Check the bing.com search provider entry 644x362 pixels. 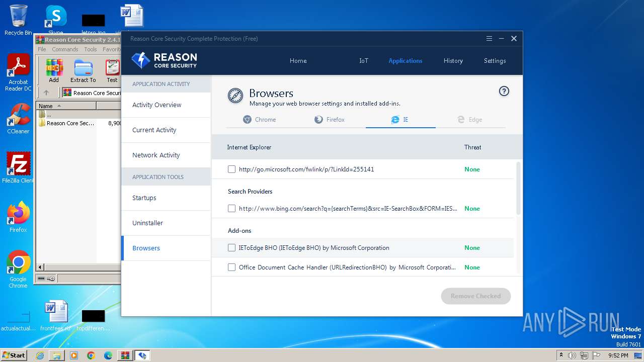pos(231,209)
